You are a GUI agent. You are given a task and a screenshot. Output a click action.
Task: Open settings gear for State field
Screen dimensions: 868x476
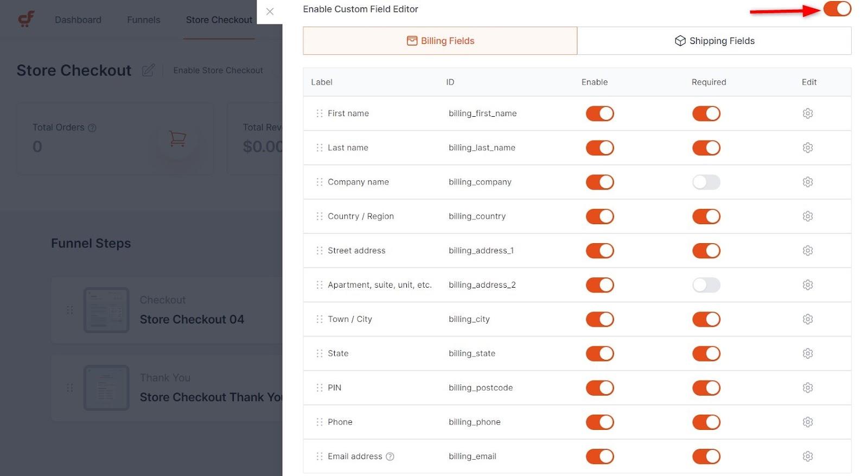click(807, 353)
